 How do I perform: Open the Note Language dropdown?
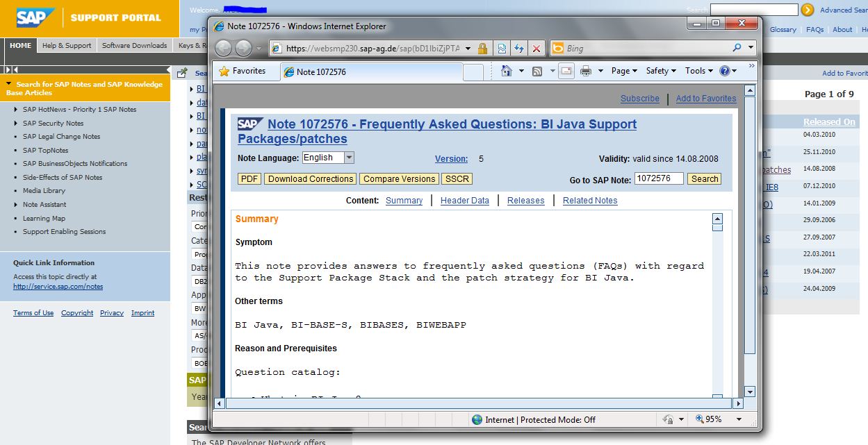(349, 158)
